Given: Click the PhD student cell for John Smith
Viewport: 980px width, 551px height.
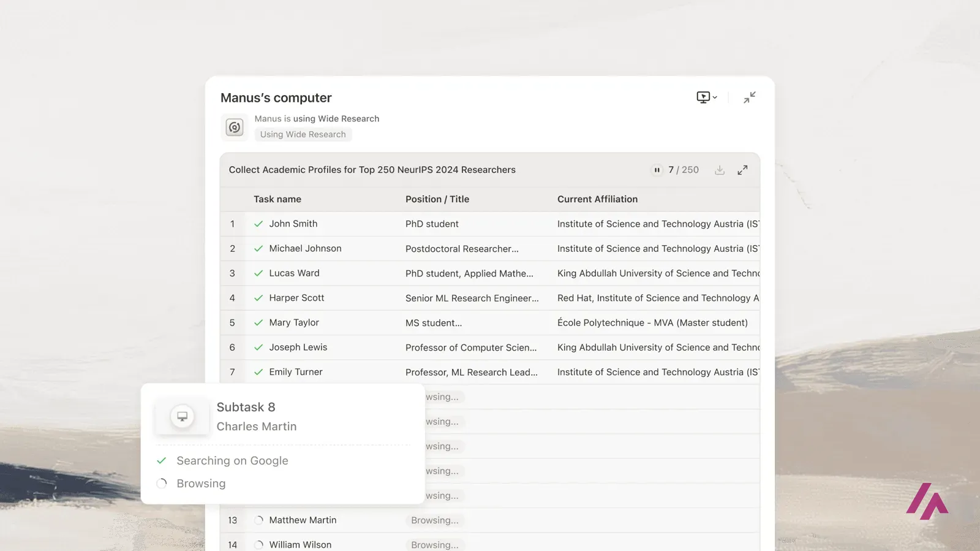Looking at the screenshot, I should (x=432, y=224).
